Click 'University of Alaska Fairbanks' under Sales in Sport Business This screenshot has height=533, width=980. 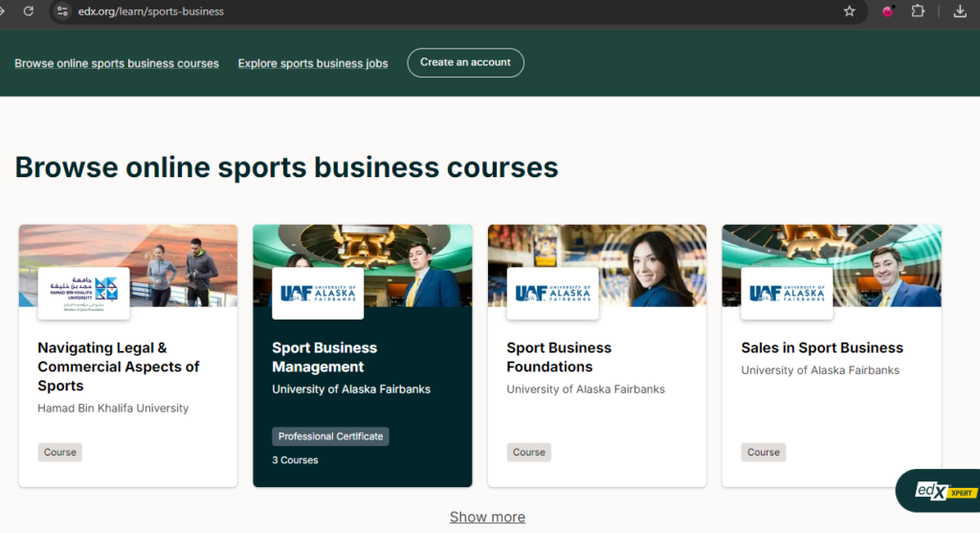coord(820,370)
